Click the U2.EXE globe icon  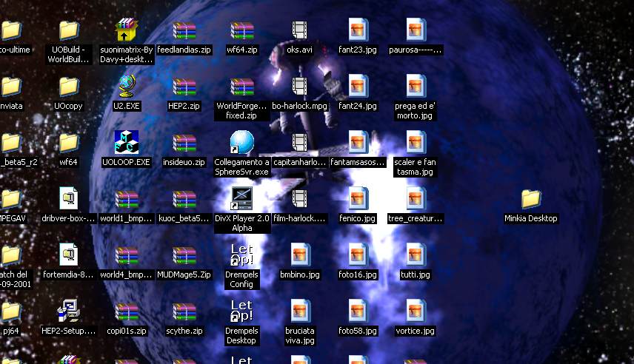click(x=127, y=87)
